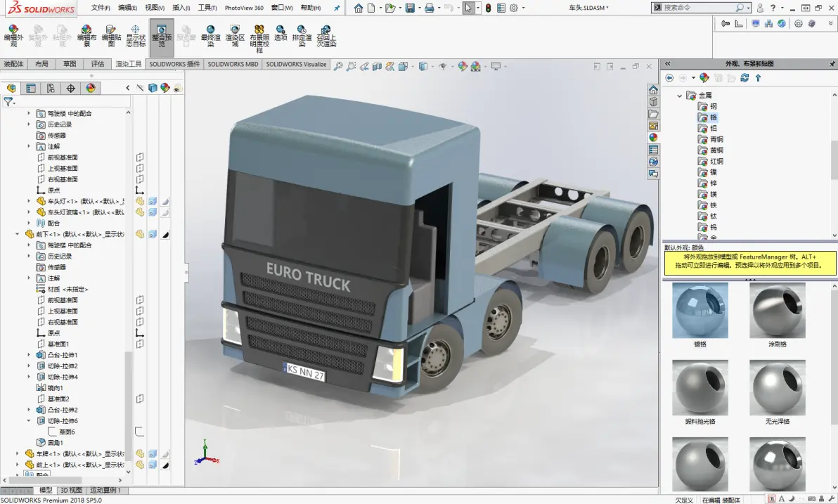Toggle hide/show for 车头灯<1> component
The image size is (838, 504).
[139, 202]
